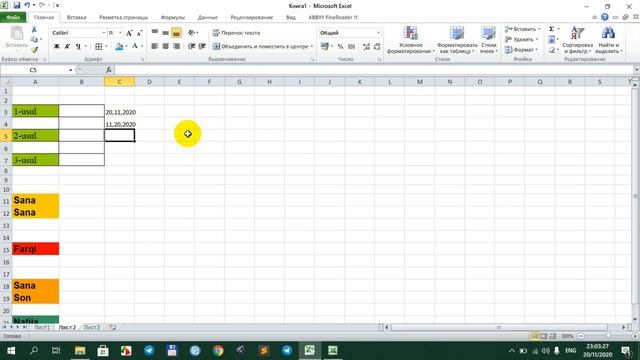Open Условное форматирование menu
640x360 pixels.
411,40
